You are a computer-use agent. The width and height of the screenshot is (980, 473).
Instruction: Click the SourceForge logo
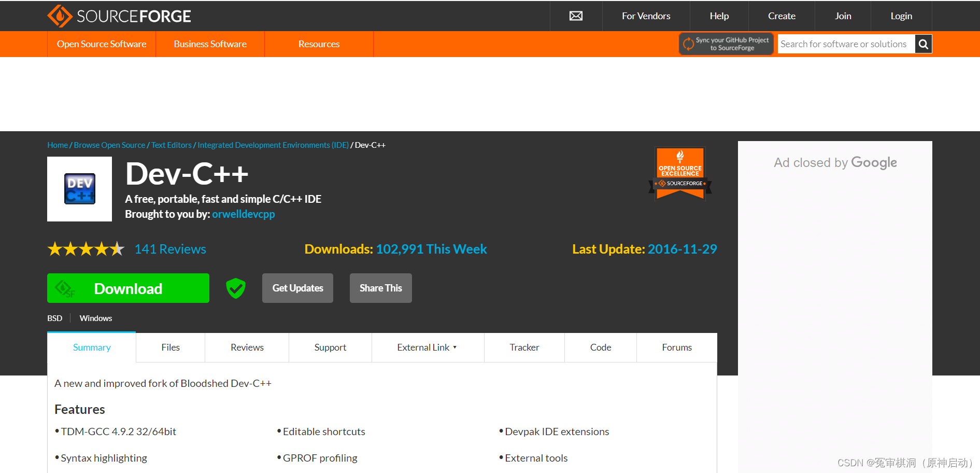tap(119, 16)
